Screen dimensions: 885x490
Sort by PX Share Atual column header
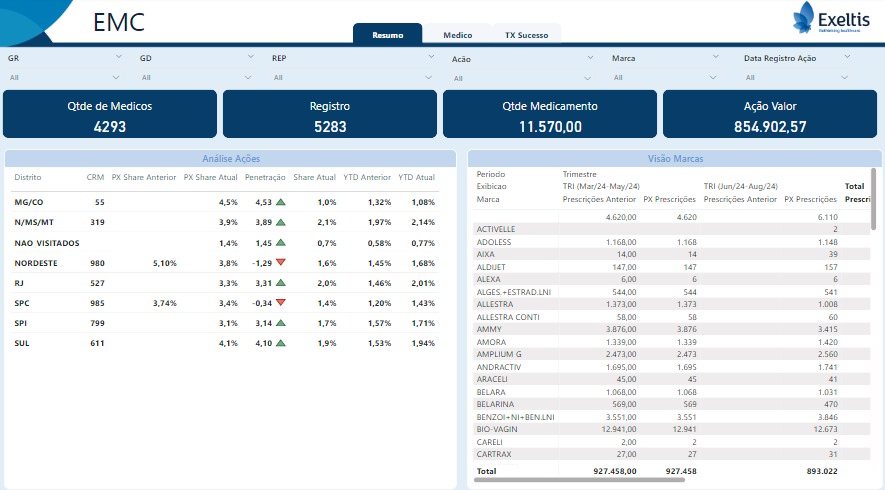click(x=211, y=177)
